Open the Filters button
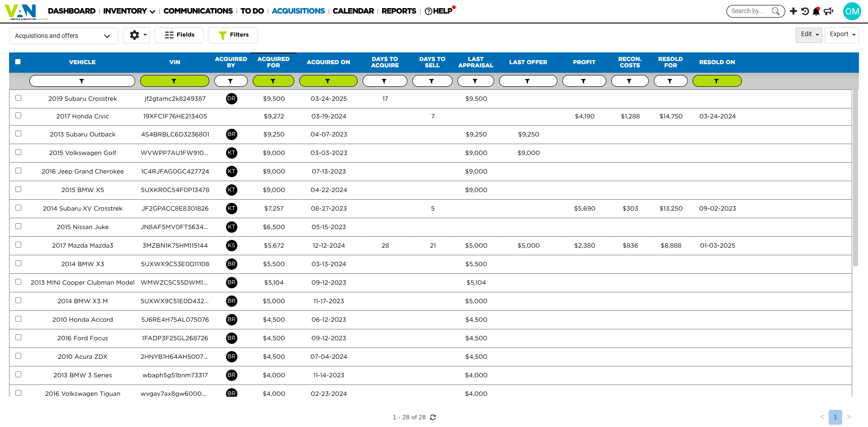The image size is (868, 427). pos(233,35)
